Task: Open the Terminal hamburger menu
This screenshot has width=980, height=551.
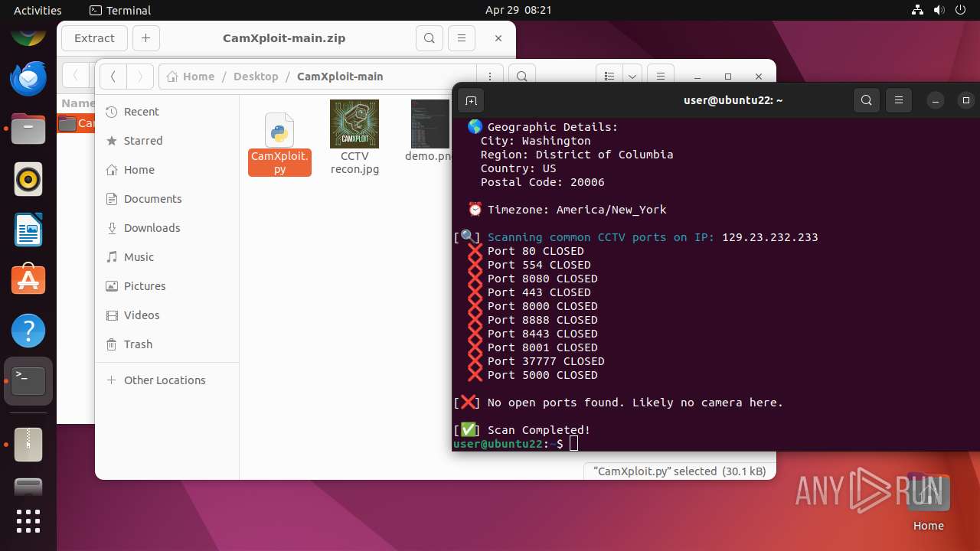Action: (x=899, y=100)
